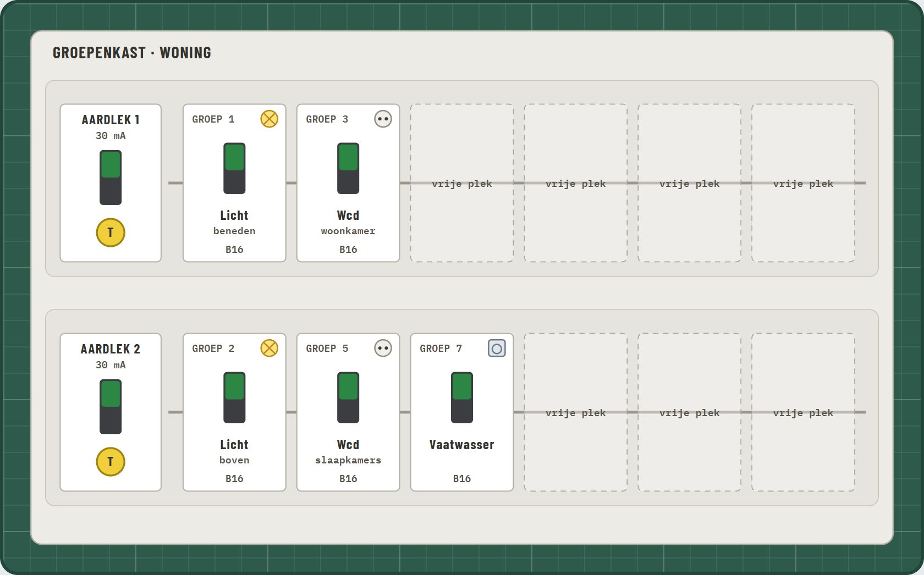
Task: Click the Groepenkast · Woning title
Action: click(132, 53)
